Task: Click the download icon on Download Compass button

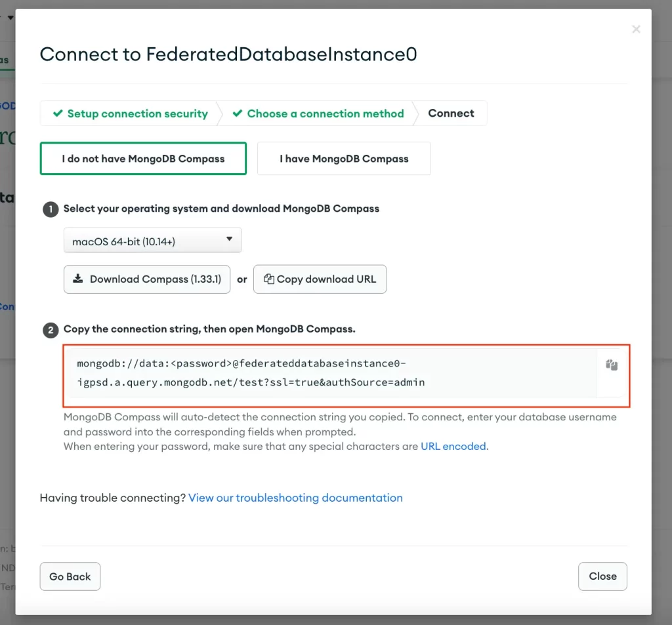Action: pyautogui.click(x=78, y=279)
